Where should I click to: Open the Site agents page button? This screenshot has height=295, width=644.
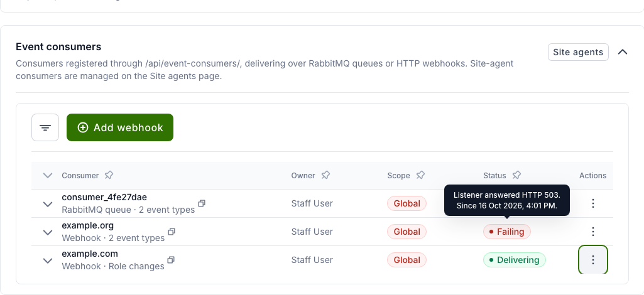(578, 52)
